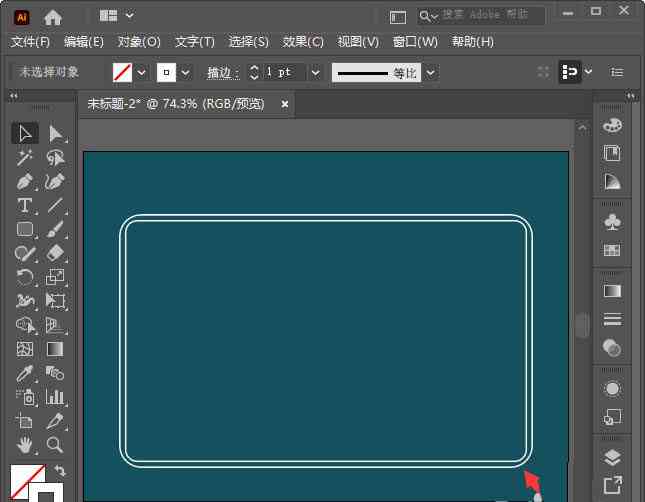Open the Symbols panel club icon
Viewport: 645px width, 502px height.
click(613, 222)
